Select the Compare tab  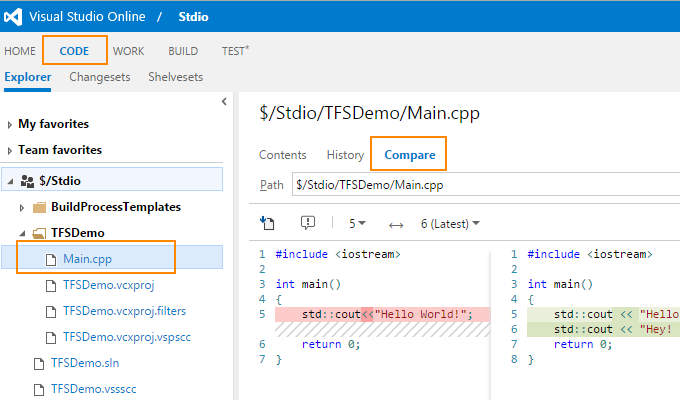(x=410, y=155)
